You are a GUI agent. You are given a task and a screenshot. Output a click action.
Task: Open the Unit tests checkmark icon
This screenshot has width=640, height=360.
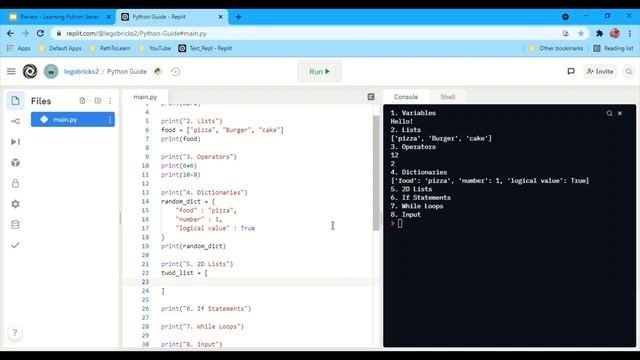click(x=15, y=245)
